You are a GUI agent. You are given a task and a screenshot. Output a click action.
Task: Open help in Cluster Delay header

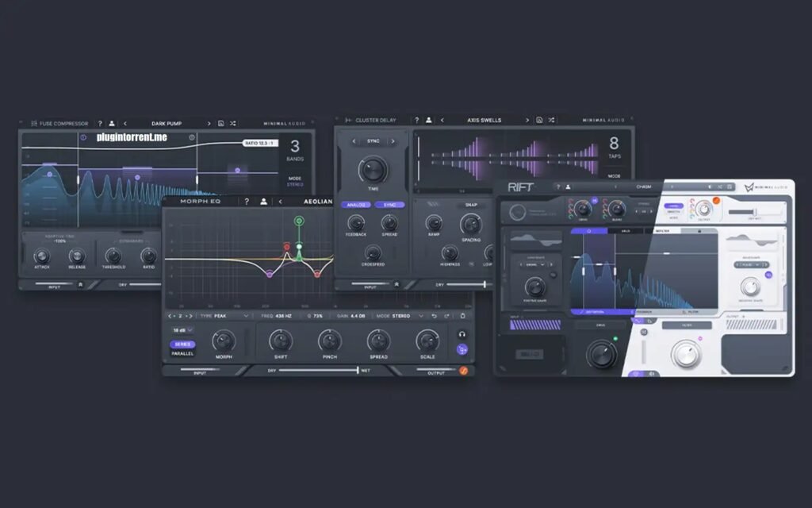pos(417,120)
